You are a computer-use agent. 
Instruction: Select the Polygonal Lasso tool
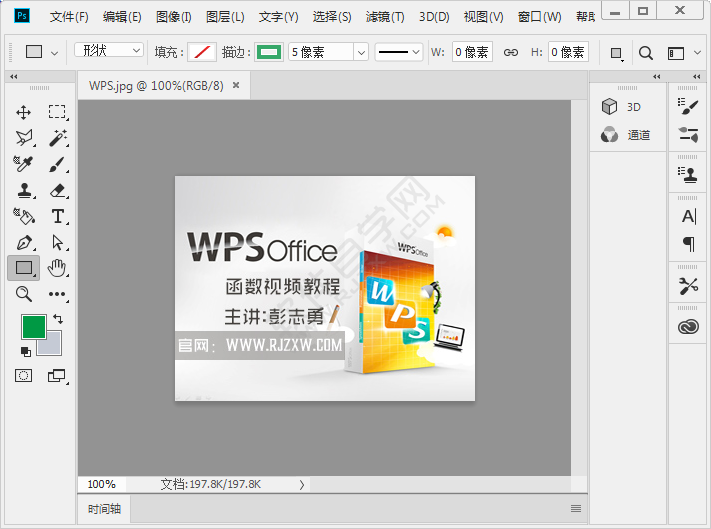click(24, 138)
